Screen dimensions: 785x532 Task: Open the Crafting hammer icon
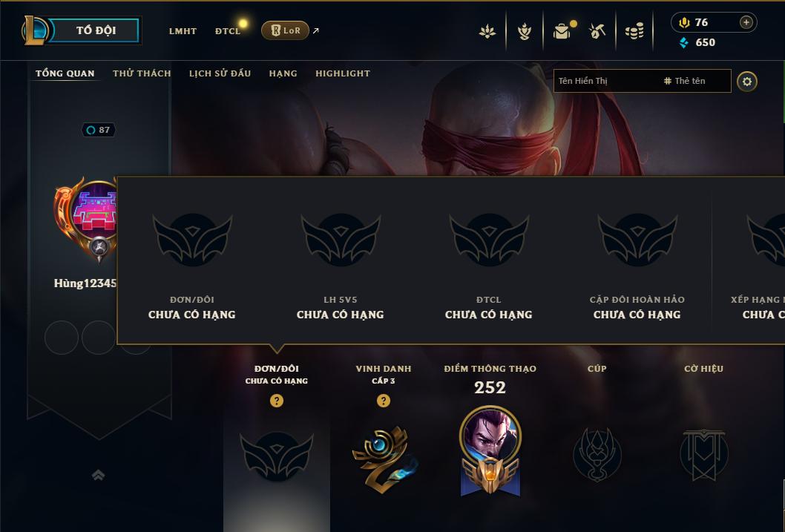coord(597,31)
